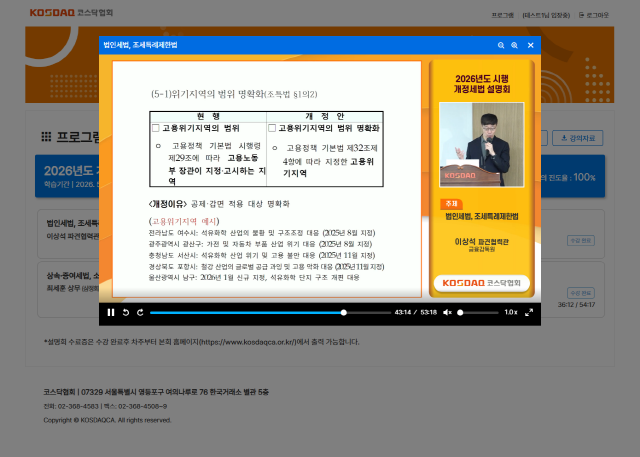Click the 울산광역시 남구 example line
Screen dimensions: 640x457
[x=254, y=277]
